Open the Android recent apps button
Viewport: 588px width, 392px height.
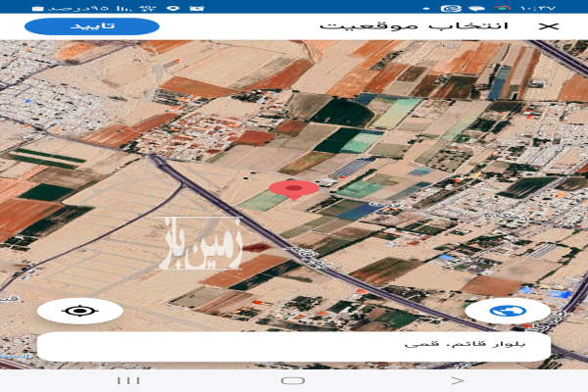127,379
